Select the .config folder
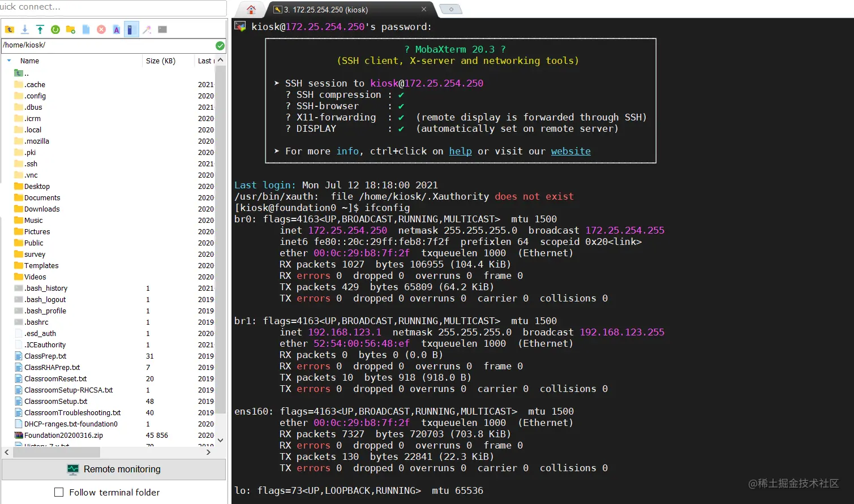854x504 pixels. [30, 96]
